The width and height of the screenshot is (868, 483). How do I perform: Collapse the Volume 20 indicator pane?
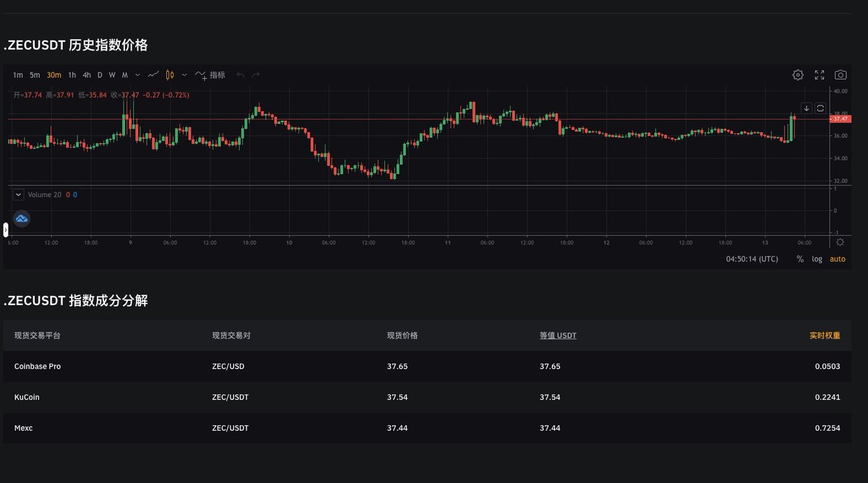pos(17,195)
